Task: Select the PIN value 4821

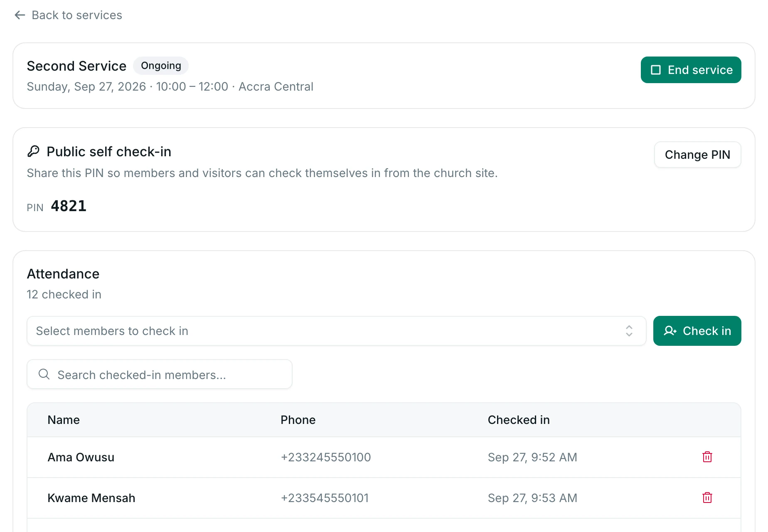Action: tap(69, 206)
